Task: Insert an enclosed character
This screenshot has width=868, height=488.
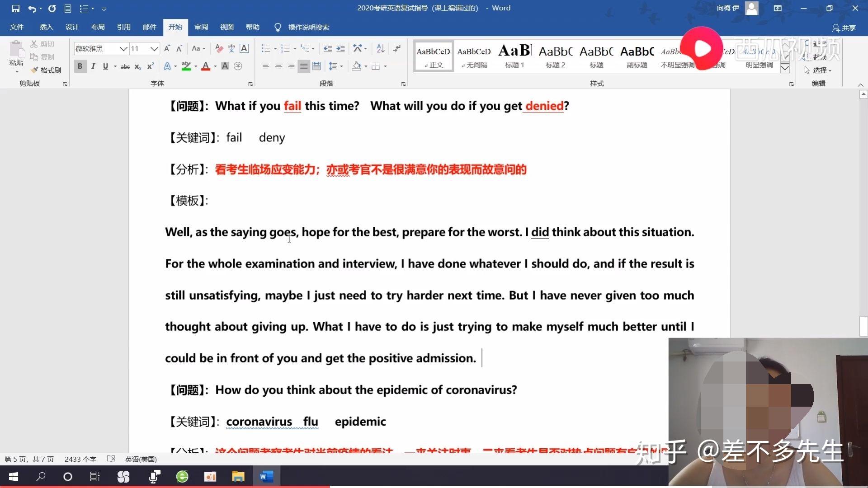Action: [x=238, y=66]
